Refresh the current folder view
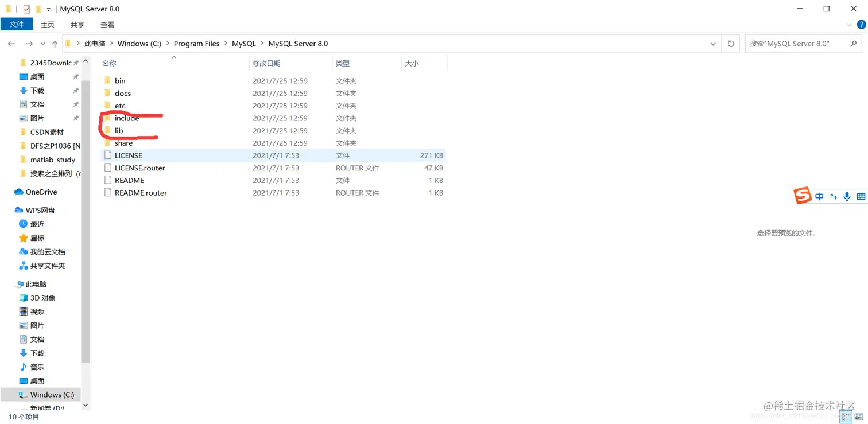 [731, 44]
